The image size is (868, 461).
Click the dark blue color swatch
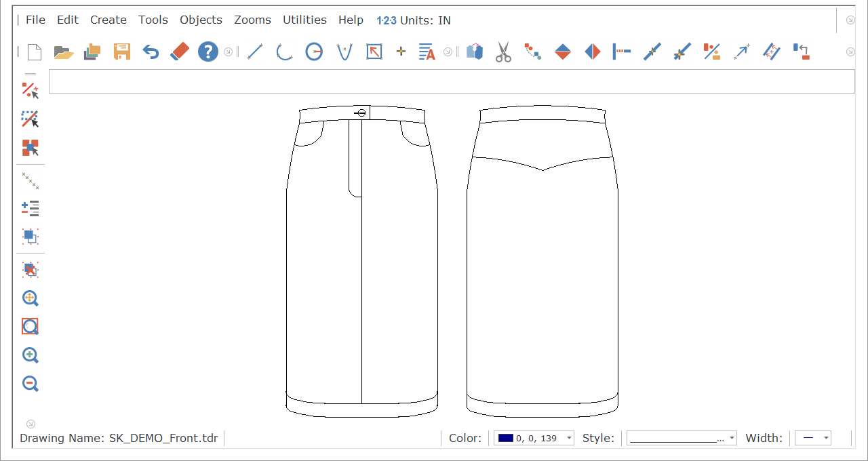[505, 439]
